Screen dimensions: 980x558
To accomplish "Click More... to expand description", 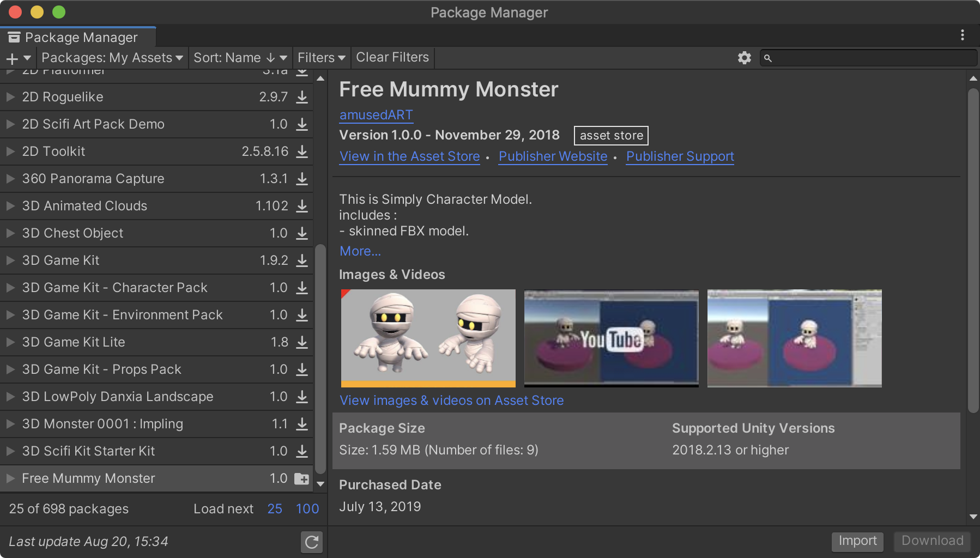I will pos(360,251).
